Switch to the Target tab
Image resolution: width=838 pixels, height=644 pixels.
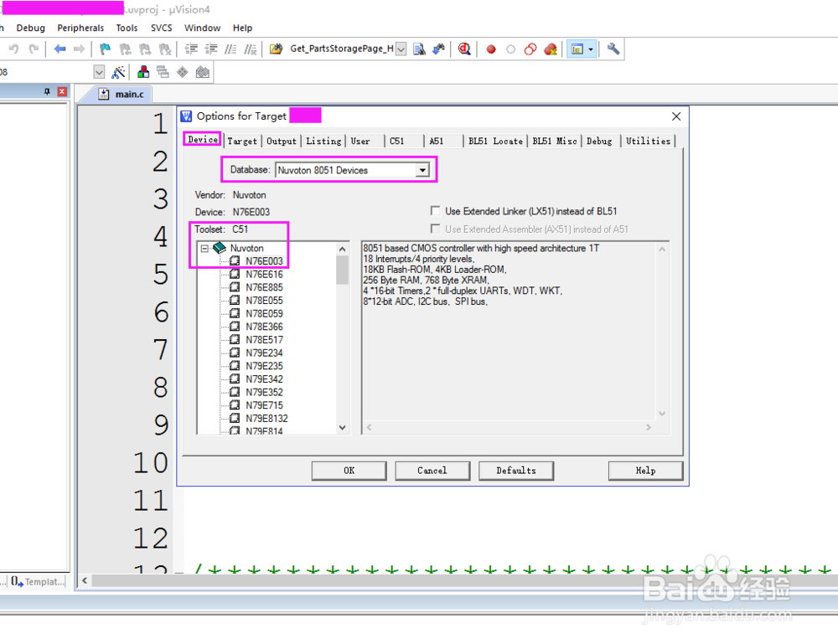pyautogui.click(x=242, y=141)
